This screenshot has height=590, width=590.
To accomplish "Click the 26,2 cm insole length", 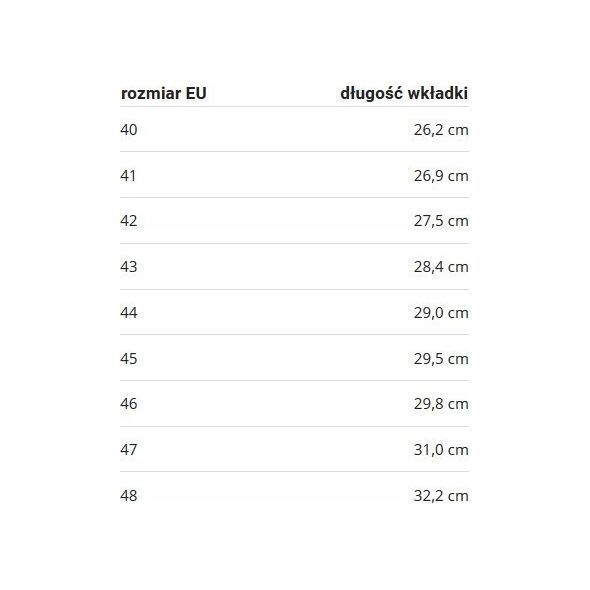I will pyautogui.click(x=441, y=130).
